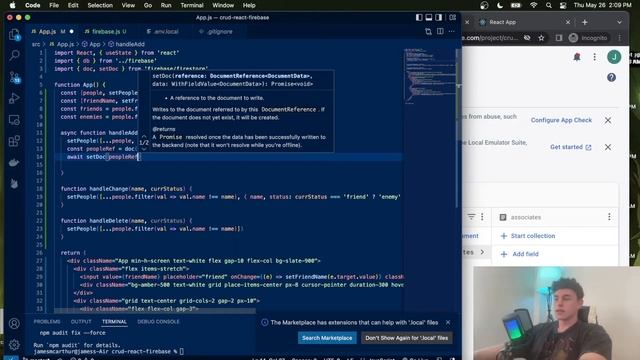
Task: Select the src breadcrumb segment
Action: [x=36, y=44]
